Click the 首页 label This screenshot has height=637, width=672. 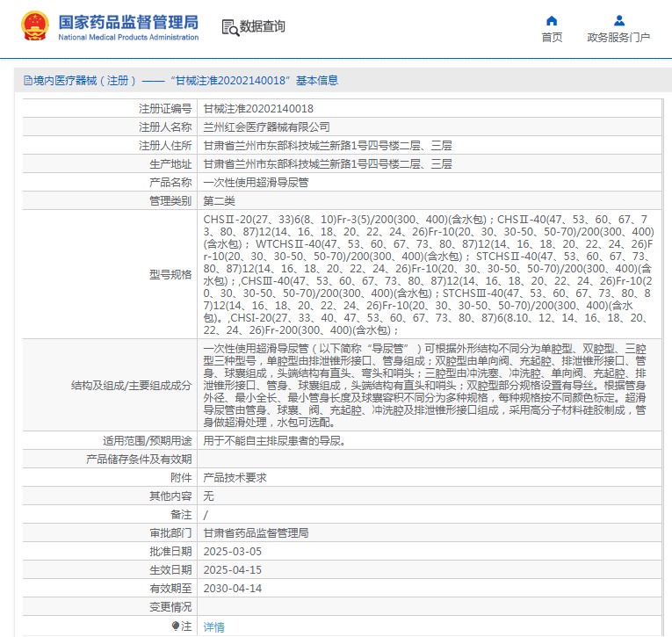pyautogui.click(x=552, y=37)
